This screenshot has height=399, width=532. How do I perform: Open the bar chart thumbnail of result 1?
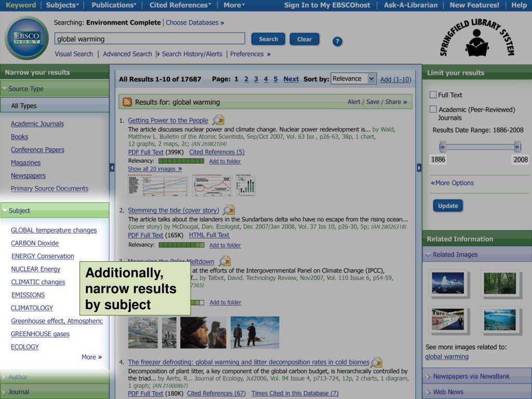[246, 185]
